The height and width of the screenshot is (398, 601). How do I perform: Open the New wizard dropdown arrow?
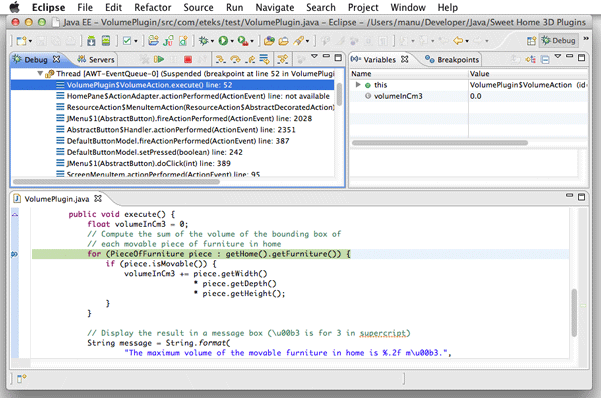pyautogui.click(x=30, y=41)
